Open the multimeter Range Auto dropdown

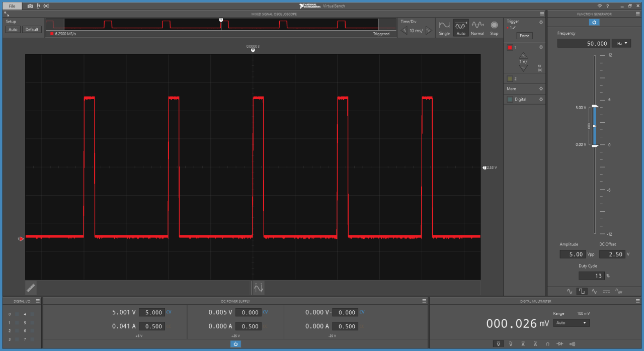[571, 323]
